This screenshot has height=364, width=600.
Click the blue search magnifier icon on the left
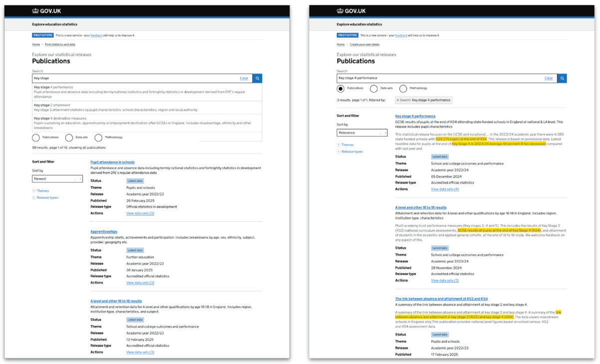(x=257, y=78)
